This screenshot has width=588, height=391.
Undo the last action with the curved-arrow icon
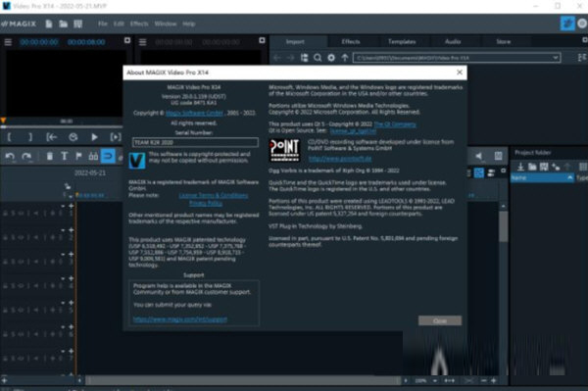click(x=10, y=157)
